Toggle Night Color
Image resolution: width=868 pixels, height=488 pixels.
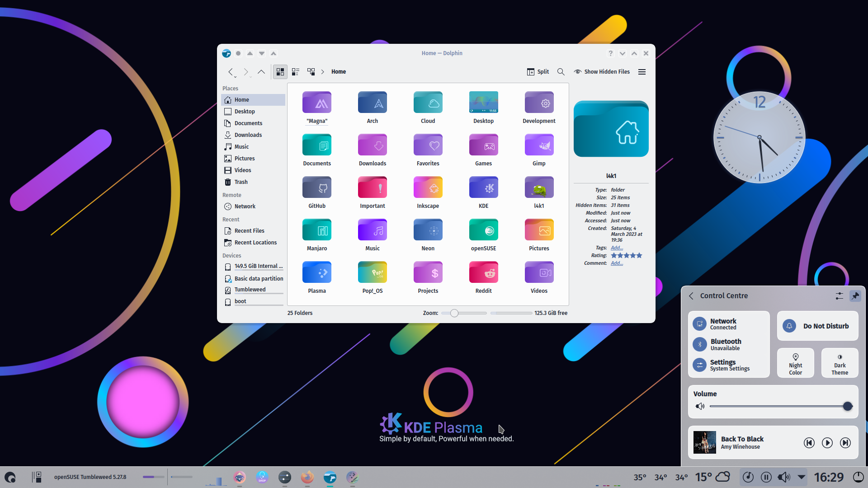click(x=796, y=363)
